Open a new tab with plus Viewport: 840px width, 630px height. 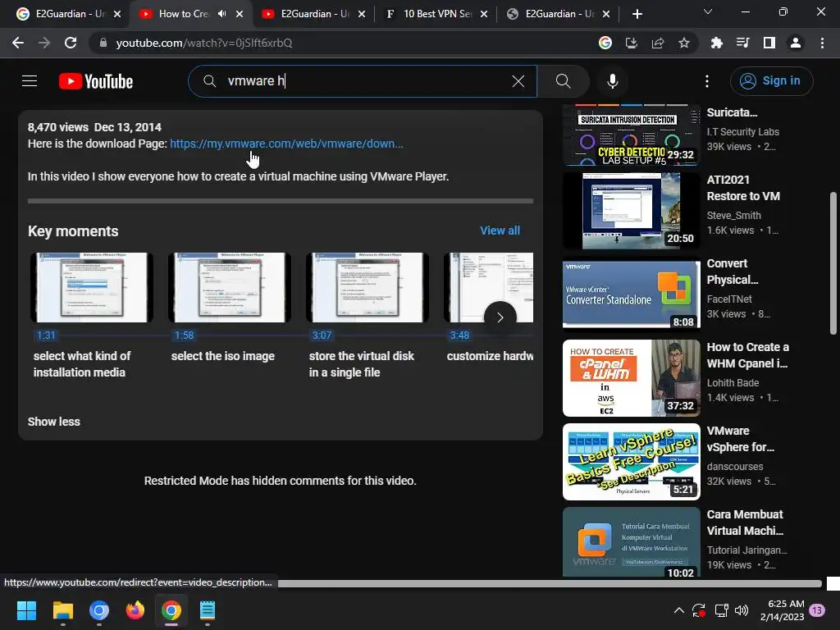coord(637,14)
